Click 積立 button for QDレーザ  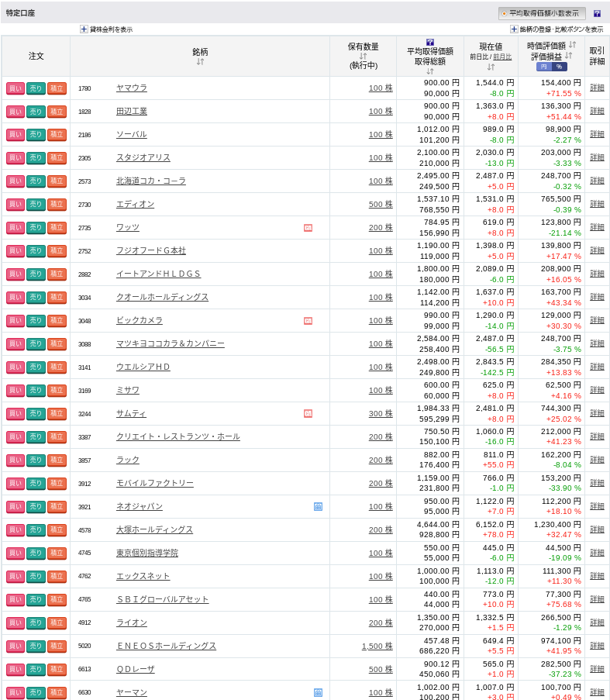[57, 669]
